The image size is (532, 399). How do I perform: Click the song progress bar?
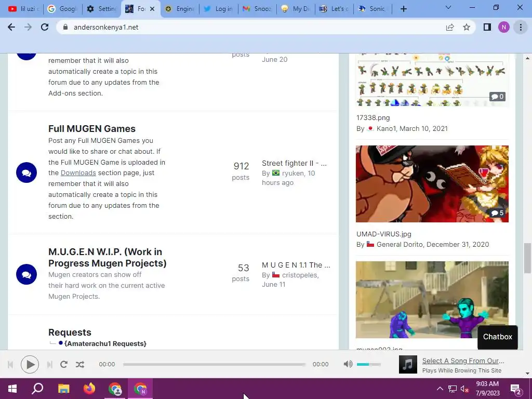point(214,364)
